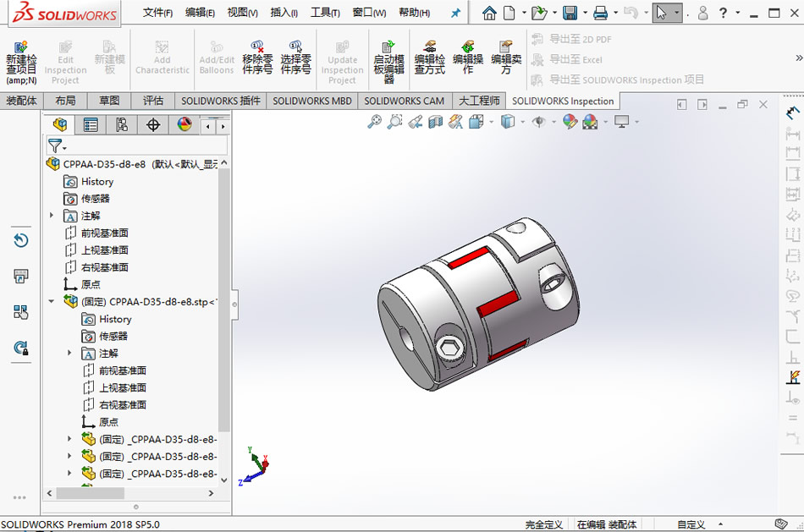Click the Previous View icon

tap(416, 122)
